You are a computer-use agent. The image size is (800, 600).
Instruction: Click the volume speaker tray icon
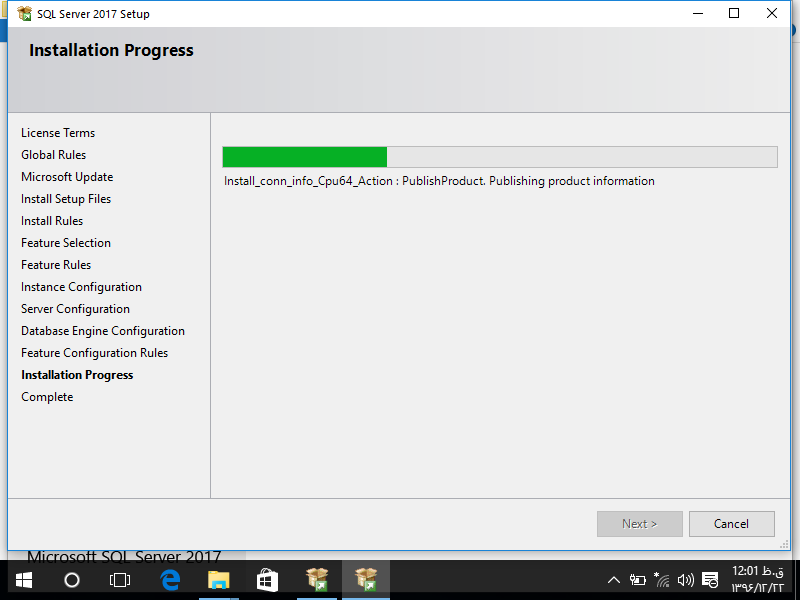click(685, 580)
